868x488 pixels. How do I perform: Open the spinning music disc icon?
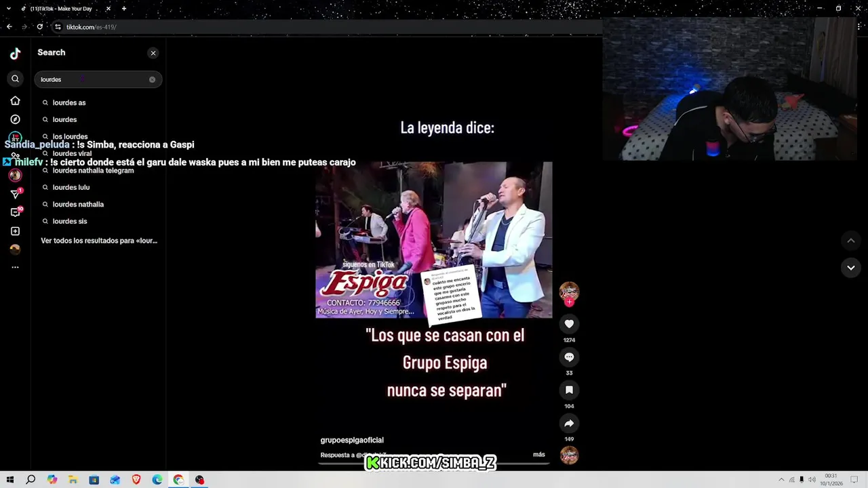coord(569,455)
